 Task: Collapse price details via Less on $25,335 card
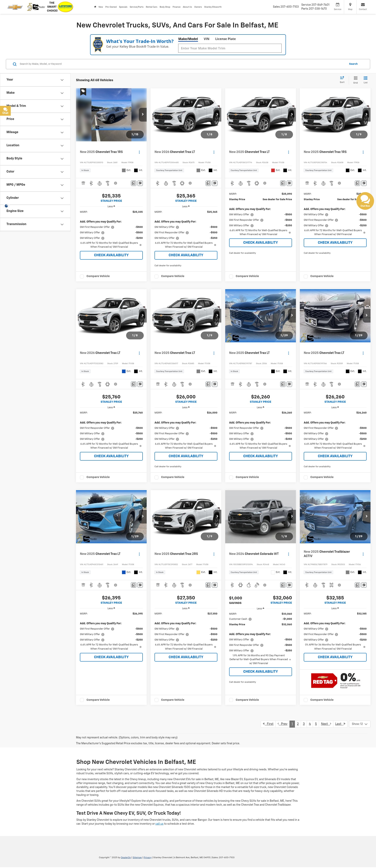tap(111, 206)
